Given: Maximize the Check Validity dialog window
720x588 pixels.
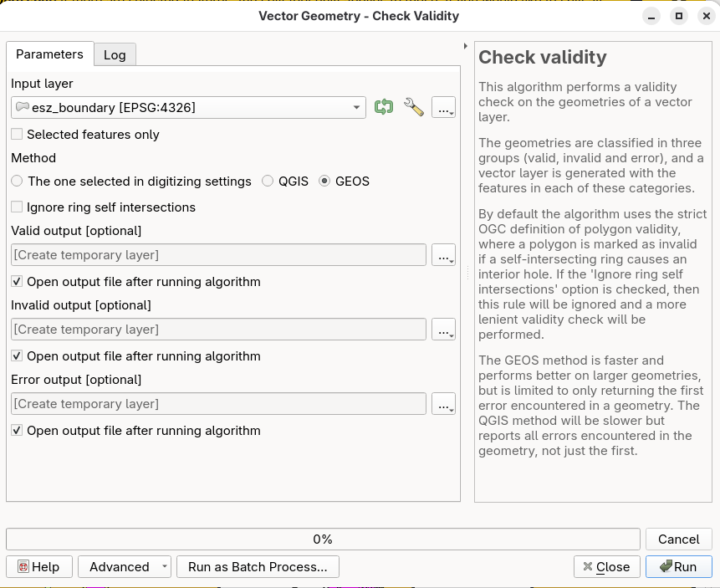Looking at the screenshot, I should tap(679, 16).
